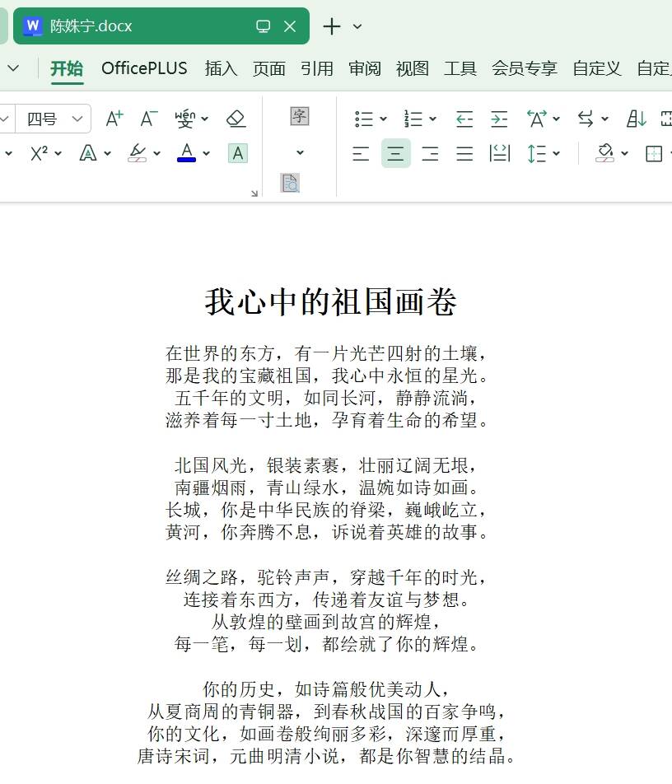The height and width of the screenshot is (784, 672).
Task: Open the 插入 ribbon tab
Action: coord(221,68)
